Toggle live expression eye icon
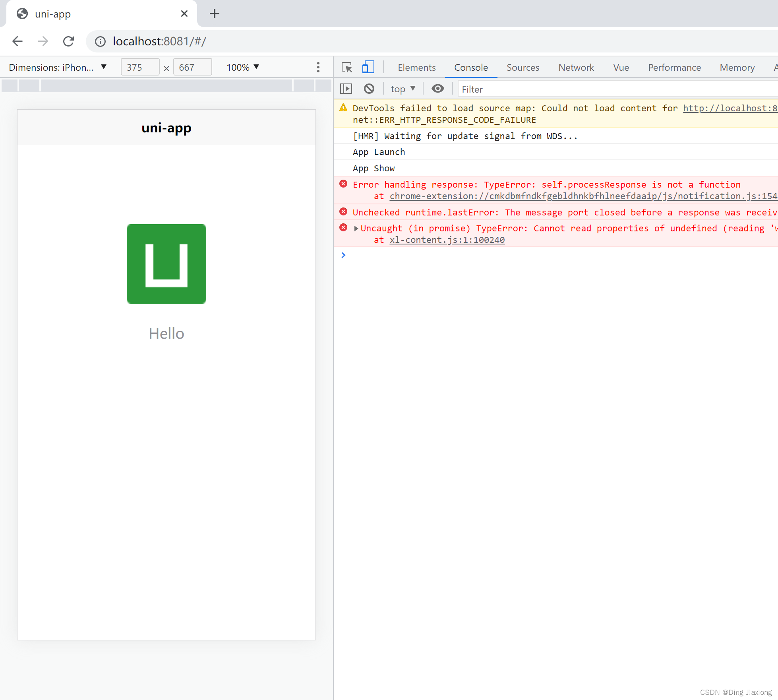 point(437,89)
